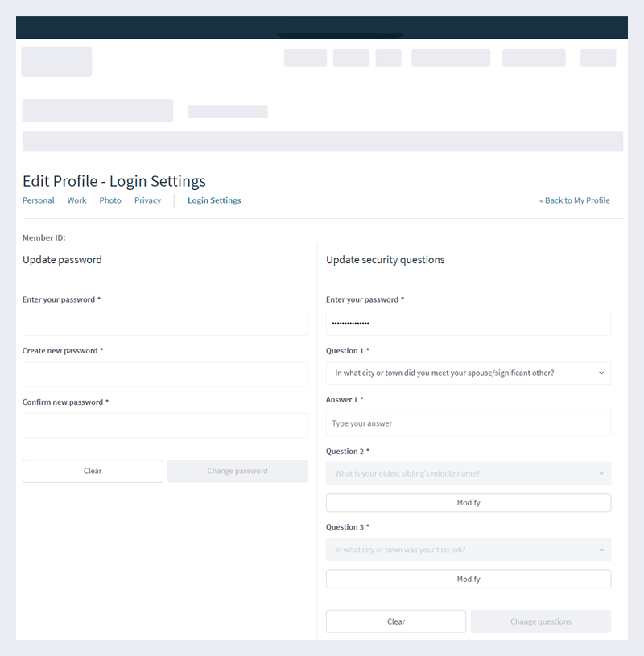Open the Personal profile tab
Screen dimensions: 644x656
click(39, 200)
